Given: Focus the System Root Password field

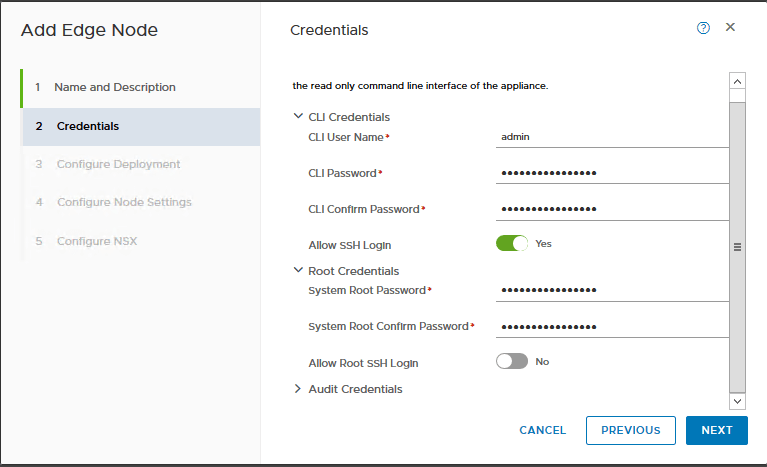Looking at the screenshot, I should (612, 290).
